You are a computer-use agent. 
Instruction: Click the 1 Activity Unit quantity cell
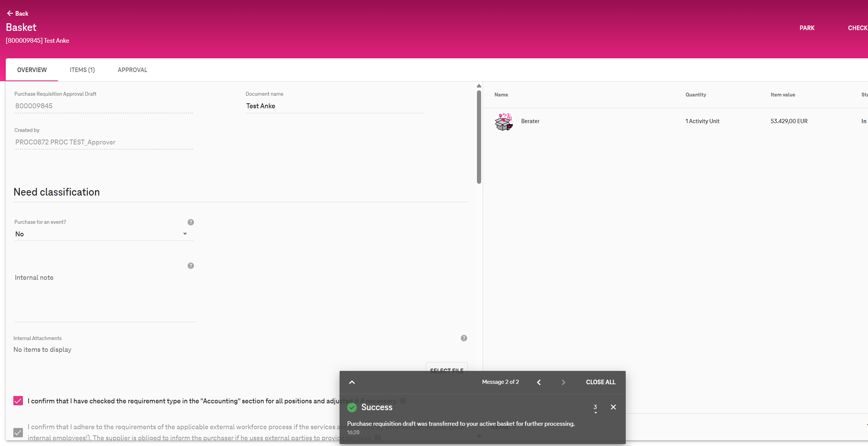(x=702, y=121)
